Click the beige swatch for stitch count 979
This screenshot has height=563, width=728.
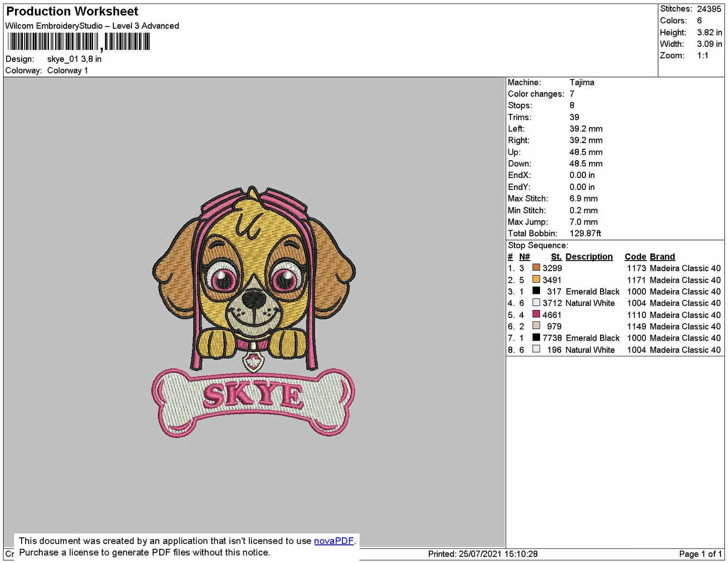point(536,326)
